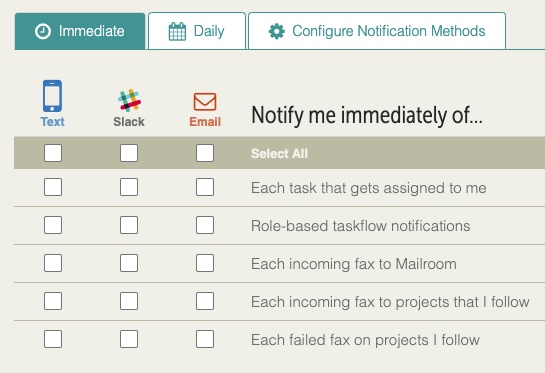Click the calendar icon on Daily tab

177,32
